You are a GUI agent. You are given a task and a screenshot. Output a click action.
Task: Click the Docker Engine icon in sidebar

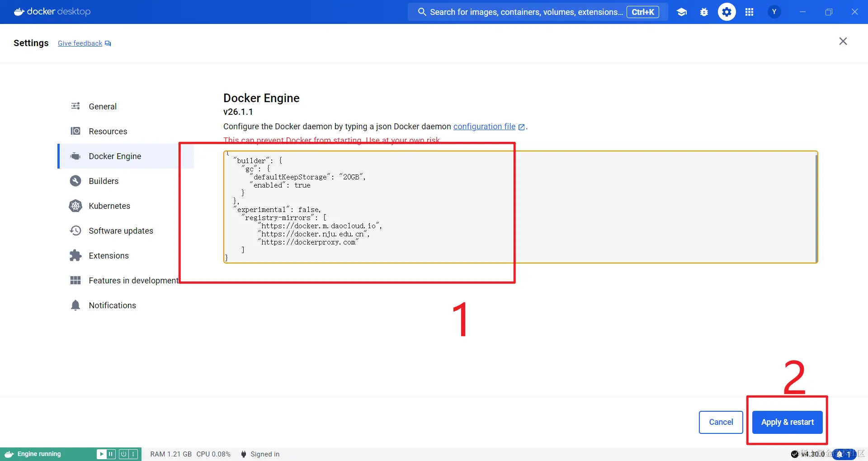tap(75, 156)
